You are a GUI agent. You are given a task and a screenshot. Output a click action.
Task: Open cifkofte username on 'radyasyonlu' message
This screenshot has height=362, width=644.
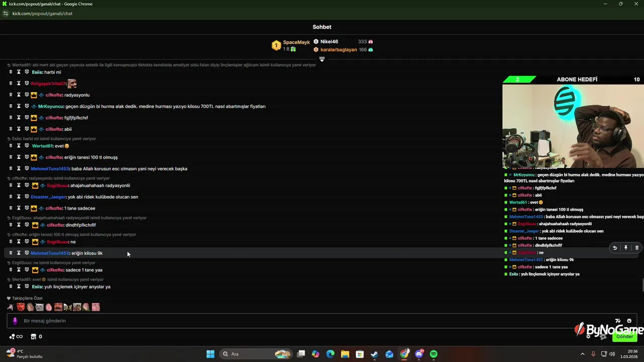54,95
